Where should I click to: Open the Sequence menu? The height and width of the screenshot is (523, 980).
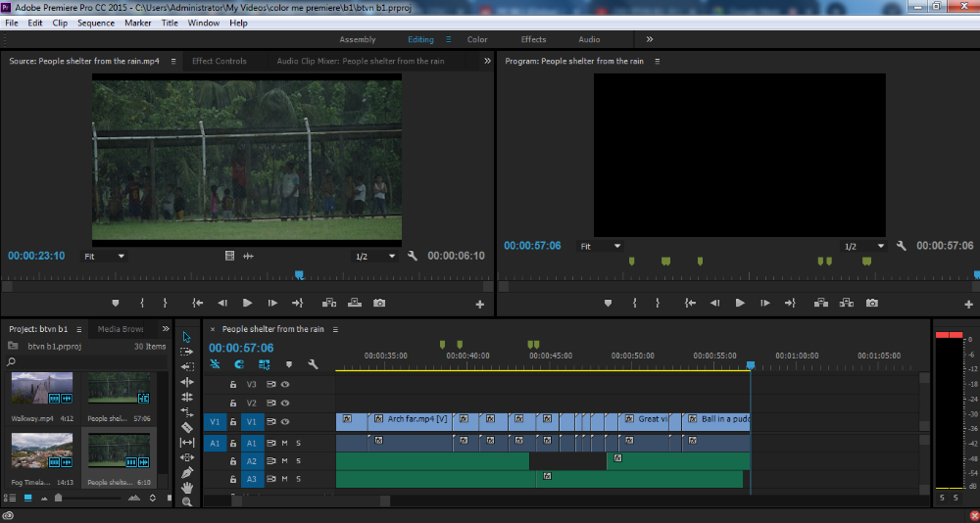96,24
